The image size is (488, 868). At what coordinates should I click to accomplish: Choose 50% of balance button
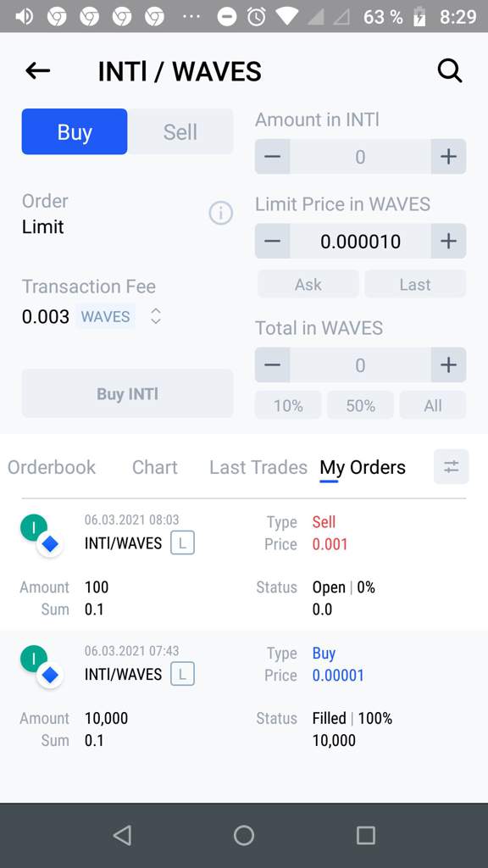[x=361, y=406]
